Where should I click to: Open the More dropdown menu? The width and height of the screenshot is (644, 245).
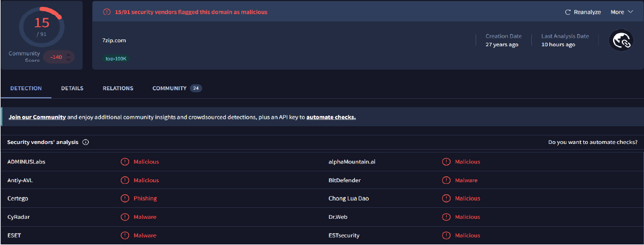tap(623, 13)
